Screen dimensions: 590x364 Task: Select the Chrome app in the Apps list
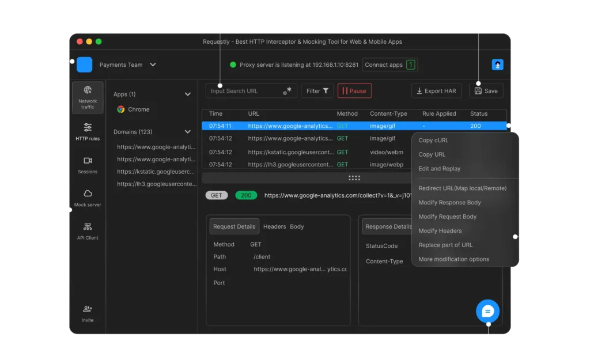[133, 109]
